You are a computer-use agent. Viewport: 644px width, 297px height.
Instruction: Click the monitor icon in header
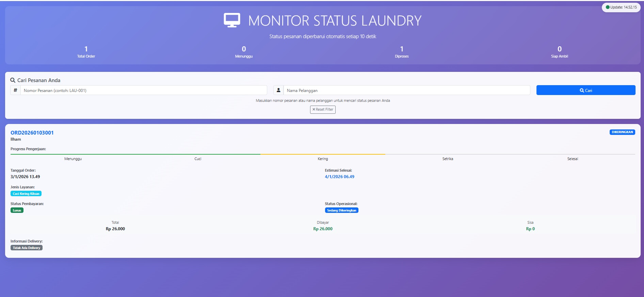(x=232, y=20)
